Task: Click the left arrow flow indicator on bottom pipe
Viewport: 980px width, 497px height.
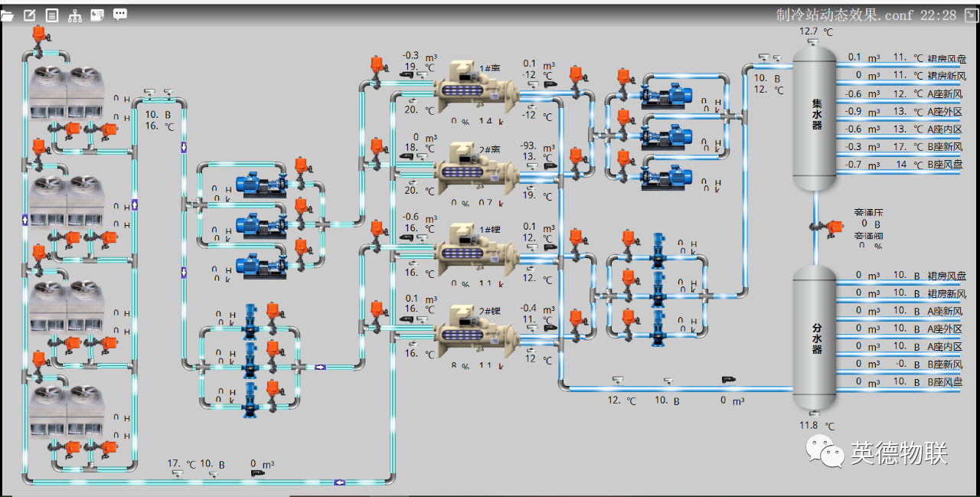Action: (340, 482)
